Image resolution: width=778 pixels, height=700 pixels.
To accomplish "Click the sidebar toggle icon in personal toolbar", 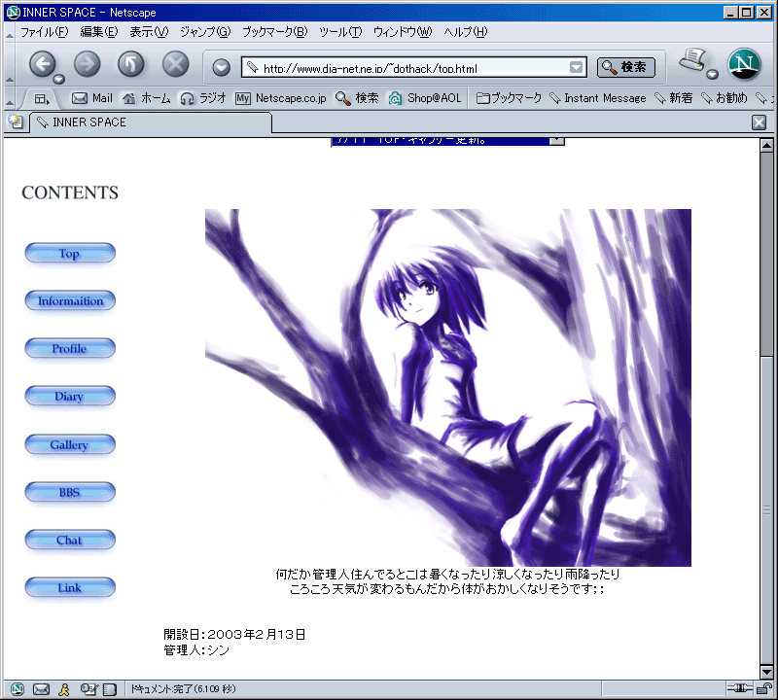I will [x=42, y=99].
